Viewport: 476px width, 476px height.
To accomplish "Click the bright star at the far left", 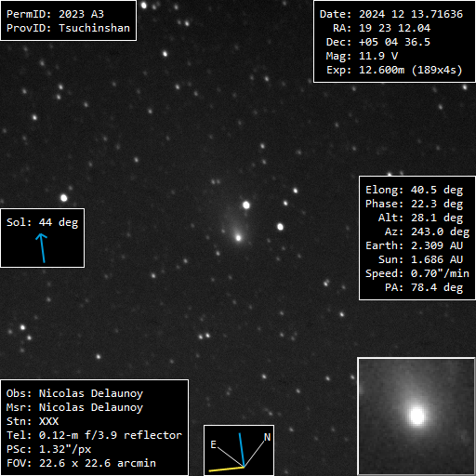I will pos(64,198).
